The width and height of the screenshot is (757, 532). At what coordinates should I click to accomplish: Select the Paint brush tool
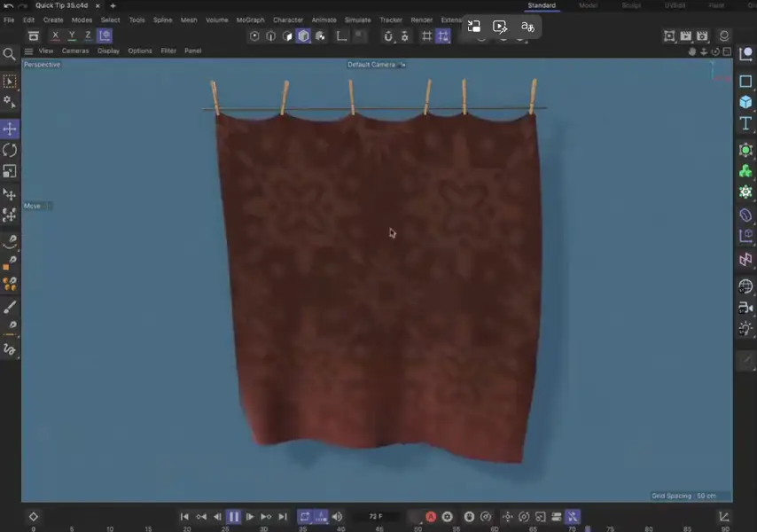click(10, 308)
